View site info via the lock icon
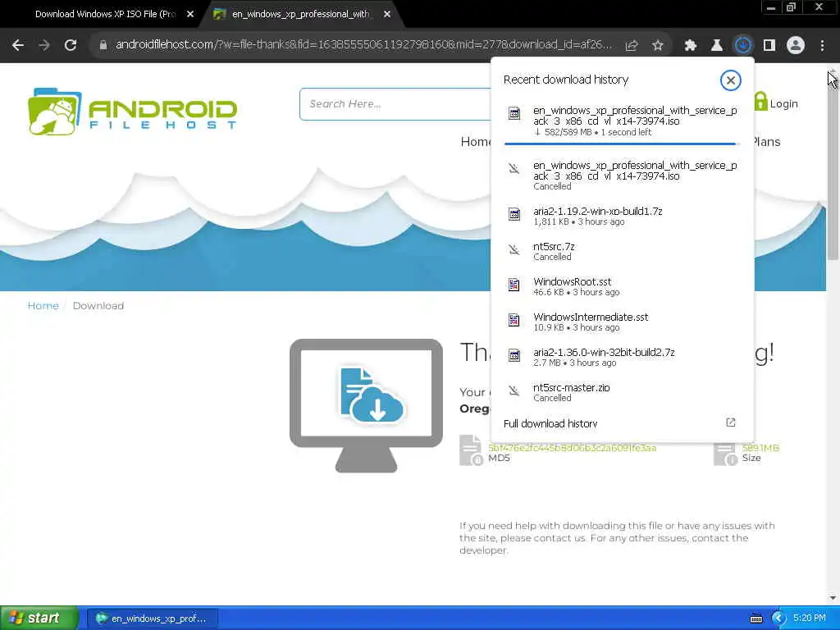Viewport: 840px width, 630px height. coord(103,45)
